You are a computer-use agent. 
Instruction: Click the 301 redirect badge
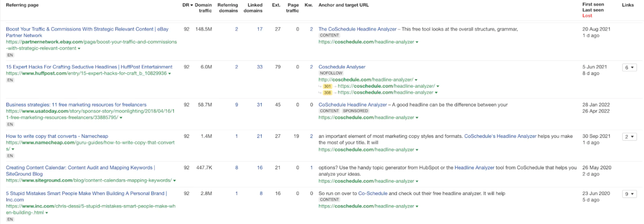click(x=328, y=86)
